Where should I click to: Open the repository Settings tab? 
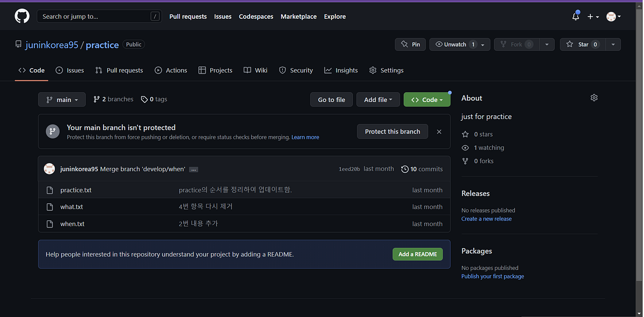click(x=386, y=70)
